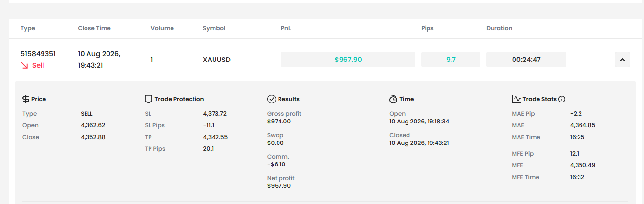644x204 pixels.
Task: Click the Trade Protection shield icon
Action: coord(149,99)
